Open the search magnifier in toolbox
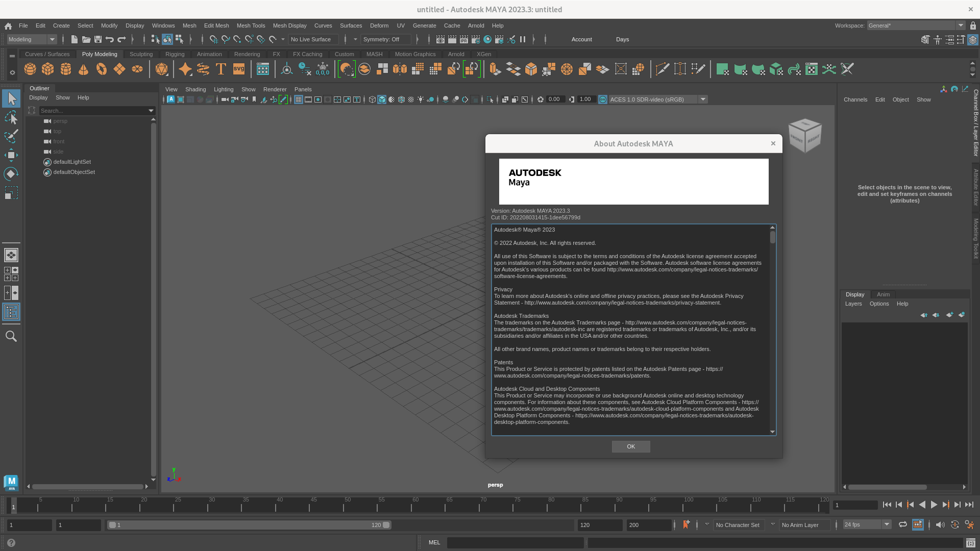The width and height of the screenshot is (980, 551). [x=11, y=336]
